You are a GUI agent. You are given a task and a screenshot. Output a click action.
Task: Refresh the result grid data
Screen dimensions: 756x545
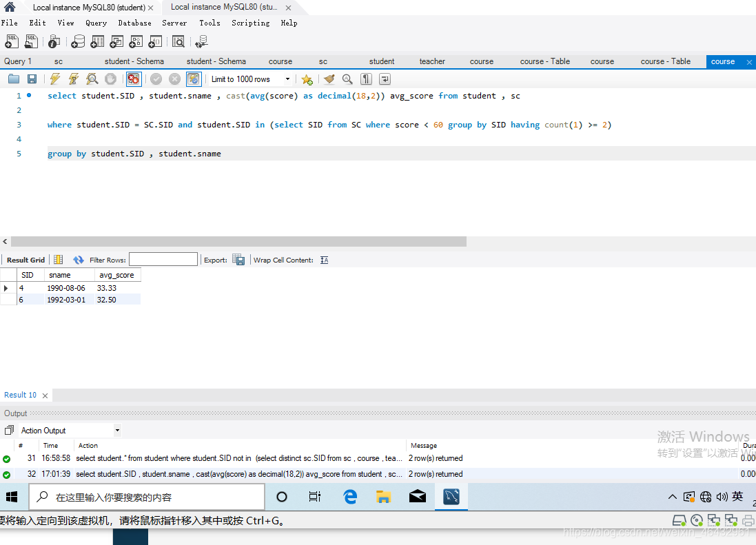(x=78, y=260)
